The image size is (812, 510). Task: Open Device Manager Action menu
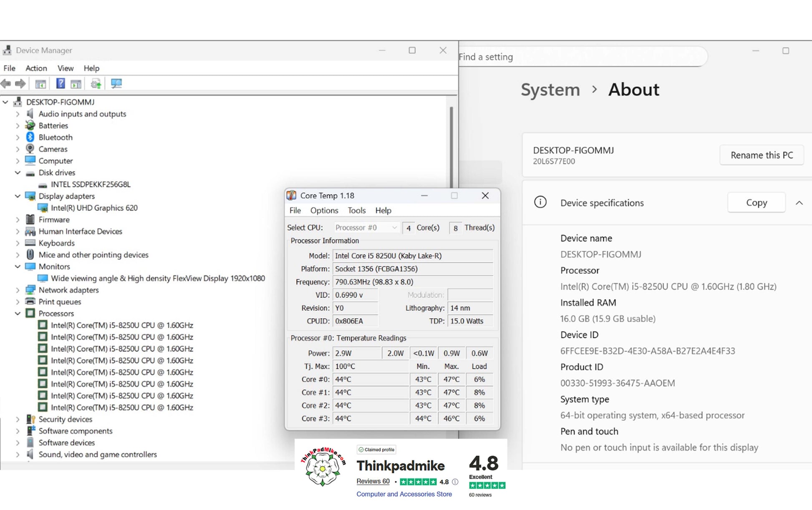coord(36,68)
